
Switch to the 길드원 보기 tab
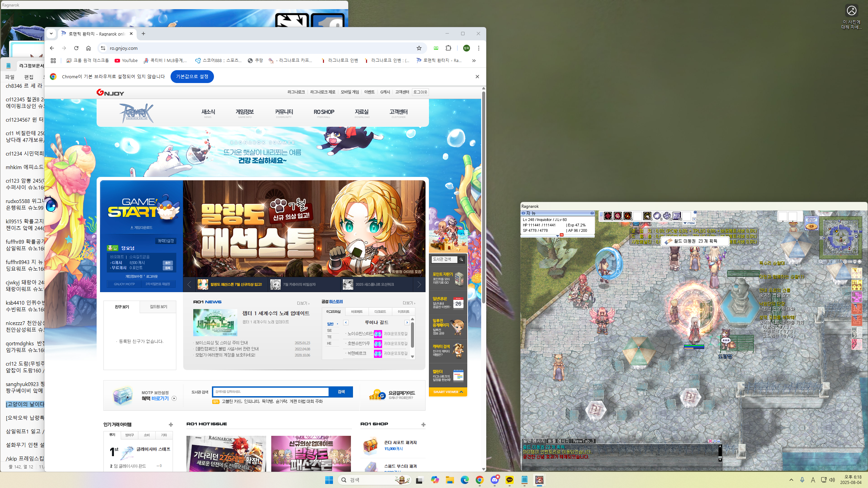[158, 307]
